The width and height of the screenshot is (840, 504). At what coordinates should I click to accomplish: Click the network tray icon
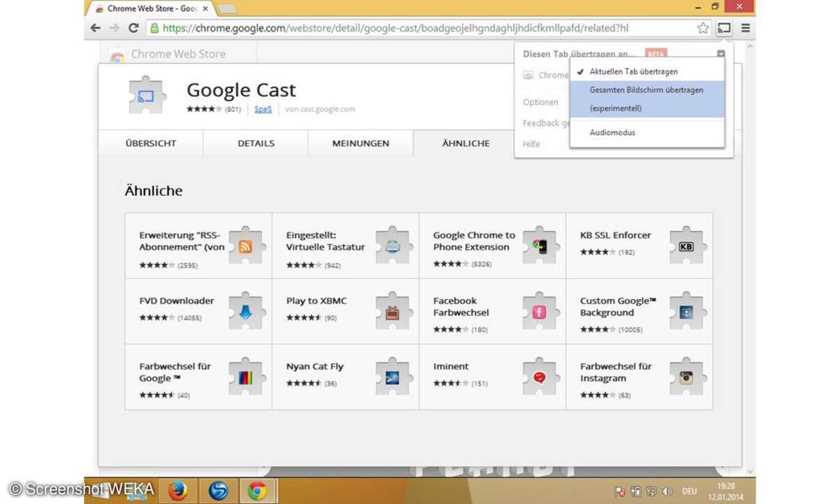click(651, 491)
